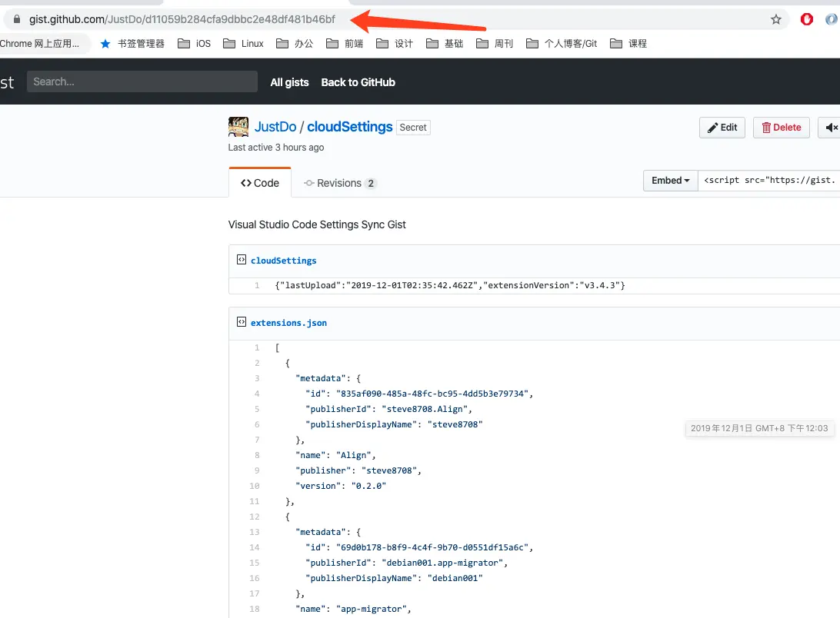Click the "version": "0.2.0" line
Viewport: 840px width, 618px height.
pyautogui.click(x=341, y=486)
